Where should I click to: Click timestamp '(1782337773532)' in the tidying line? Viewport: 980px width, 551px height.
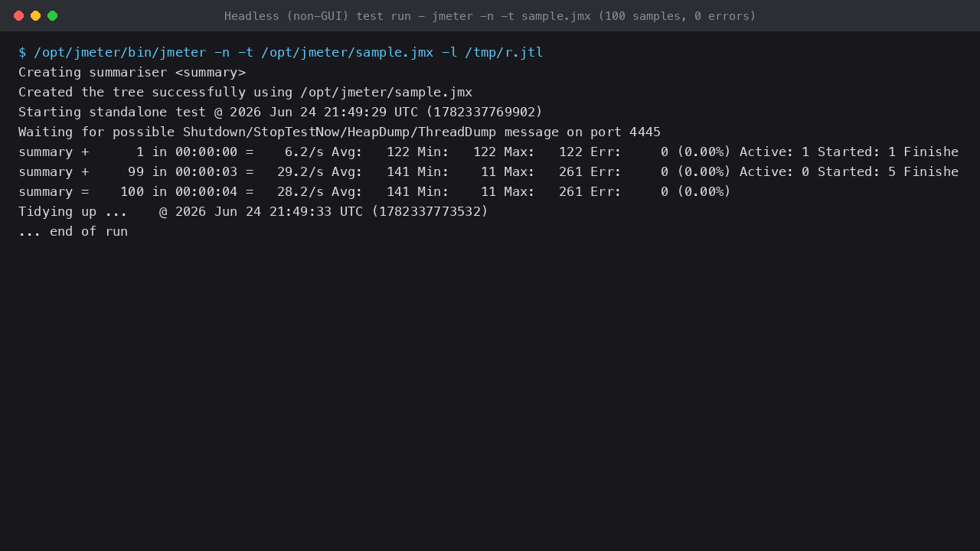click(x=430, y=211)
